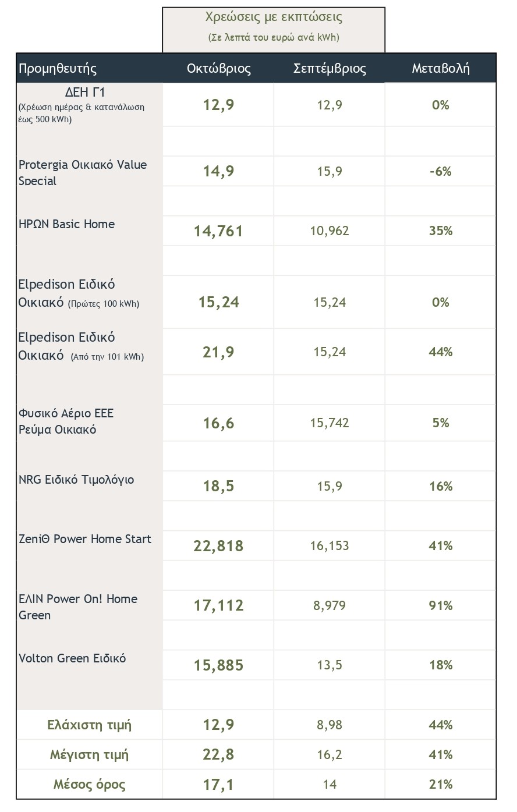Click 'Φυσικό Αέριο ΕΕΕ Ρεύμα Οικιακό' label
517x812 pixels.
click(66, 421)
